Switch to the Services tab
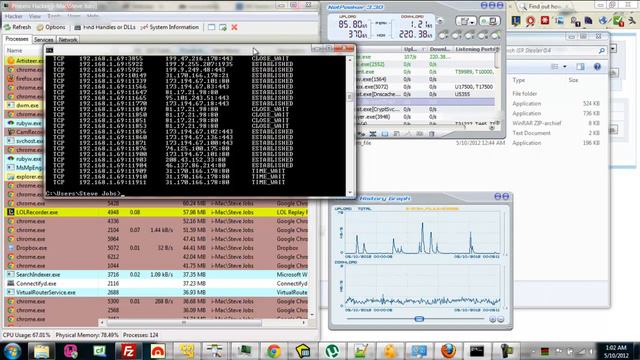The width and height of the screenshot is (640, 360). tap(44, 40)
